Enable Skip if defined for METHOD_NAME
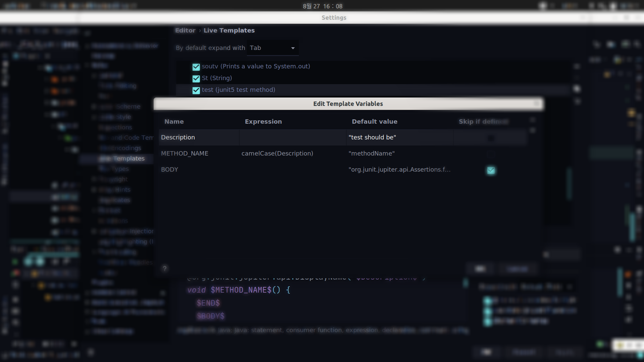Image resolution: width=644 pixels, height=362 pixels. click(x=491, y=154)
